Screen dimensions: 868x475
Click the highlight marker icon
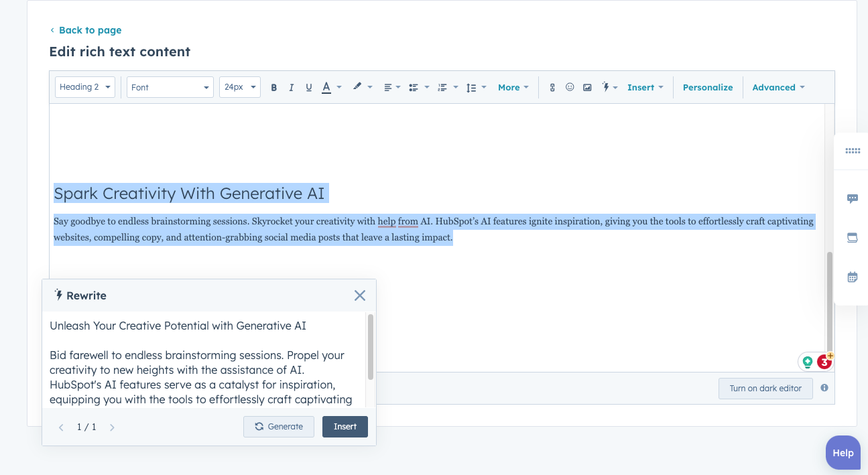coord(357,87)
